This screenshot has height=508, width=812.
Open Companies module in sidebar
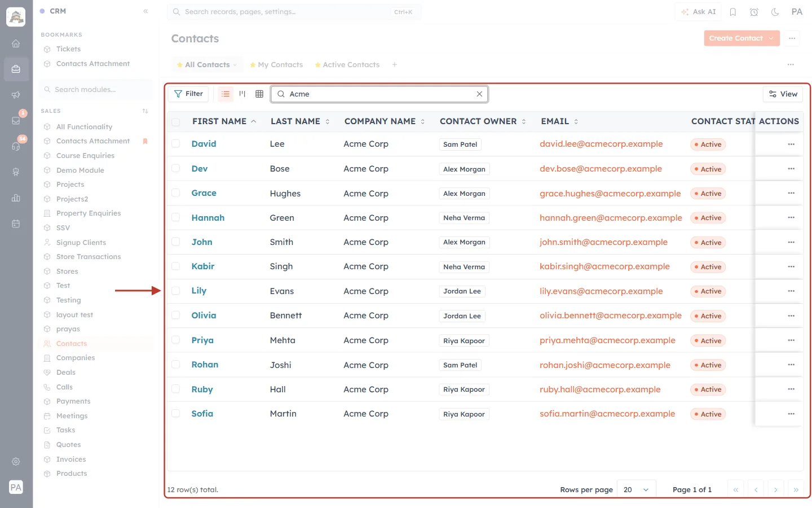(x=76, y=358)
